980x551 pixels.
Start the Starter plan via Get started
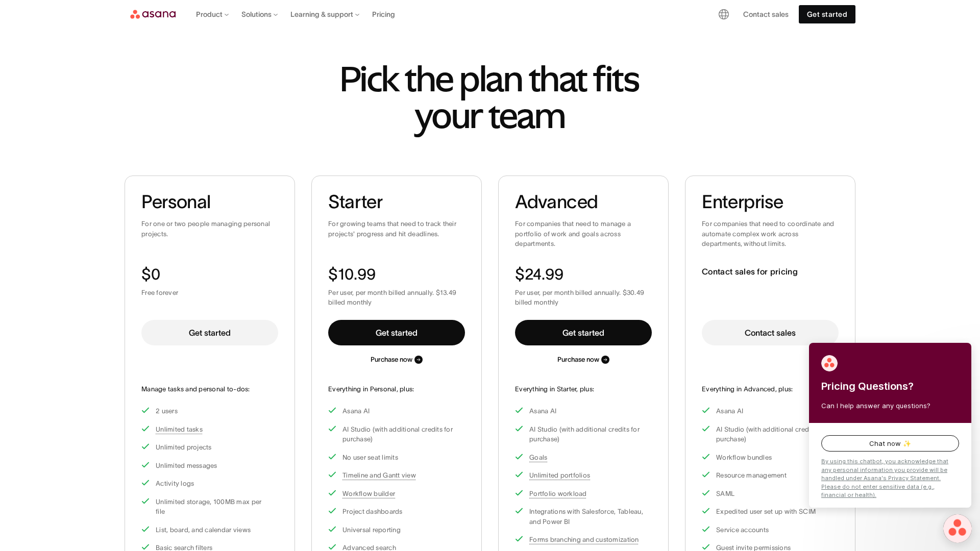[397, 333]
